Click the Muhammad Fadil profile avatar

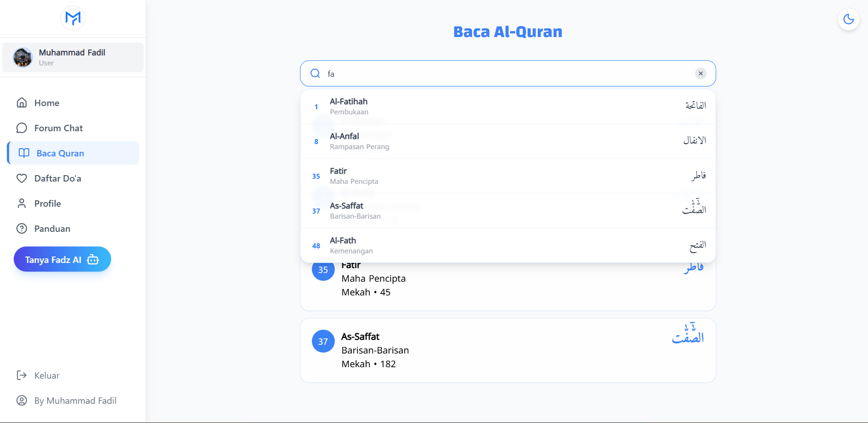22,57
